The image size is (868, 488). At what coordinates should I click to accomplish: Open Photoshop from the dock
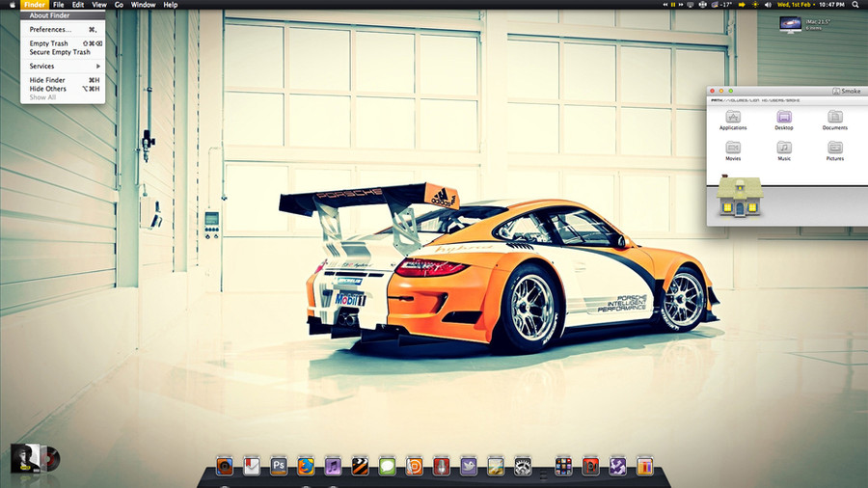[279, 467]
